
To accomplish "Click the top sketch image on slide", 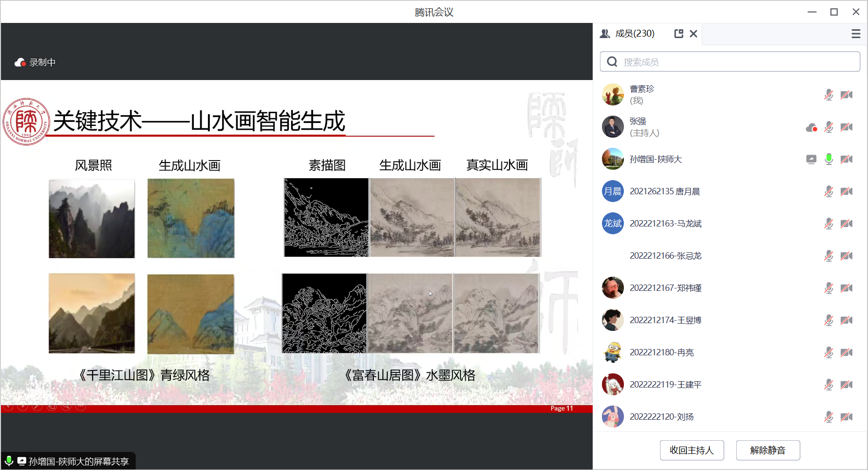I will (327, 217).
